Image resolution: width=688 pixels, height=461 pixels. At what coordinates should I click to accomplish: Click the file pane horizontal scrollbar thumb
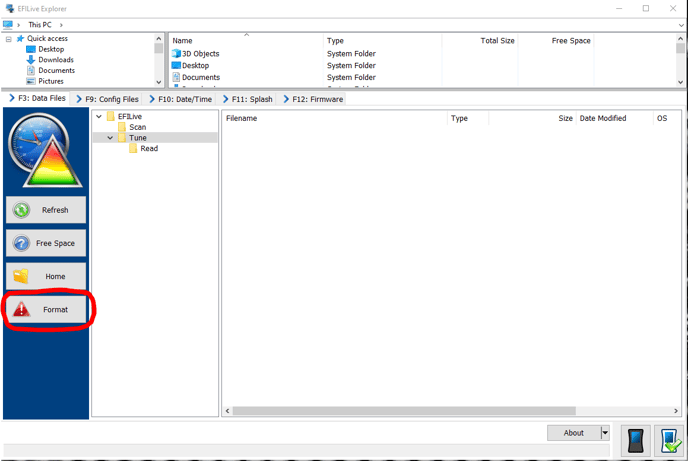click(x=404, y=411)
